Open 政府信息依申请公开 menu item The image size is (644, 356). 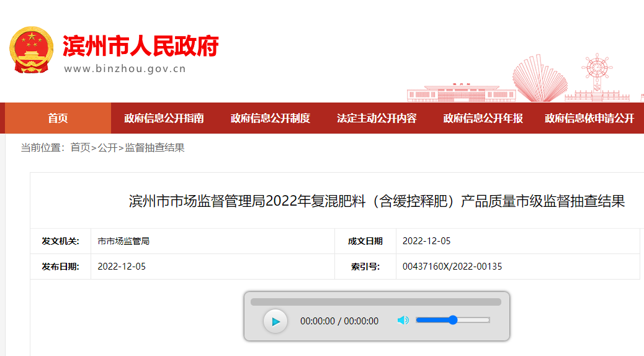pos(589,119)
